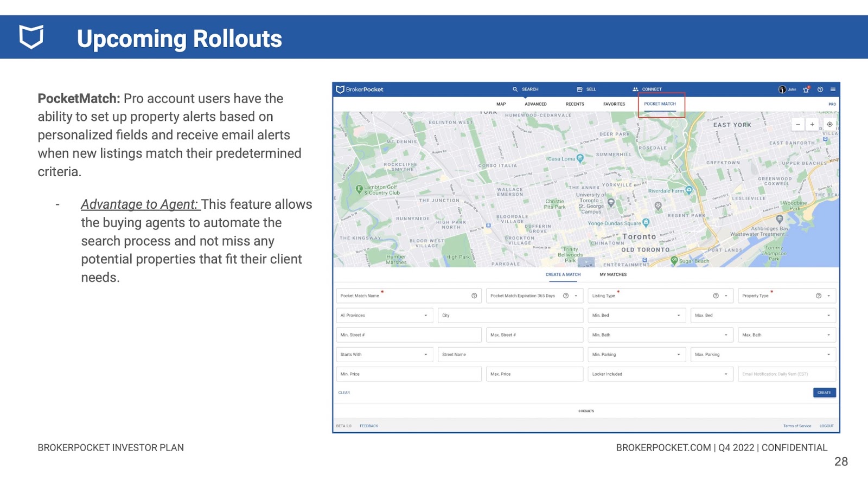Click the Sugar Beach map marker
Viewport: 868px width, 488px height.
pyautogui.click(x=674, y=260)
